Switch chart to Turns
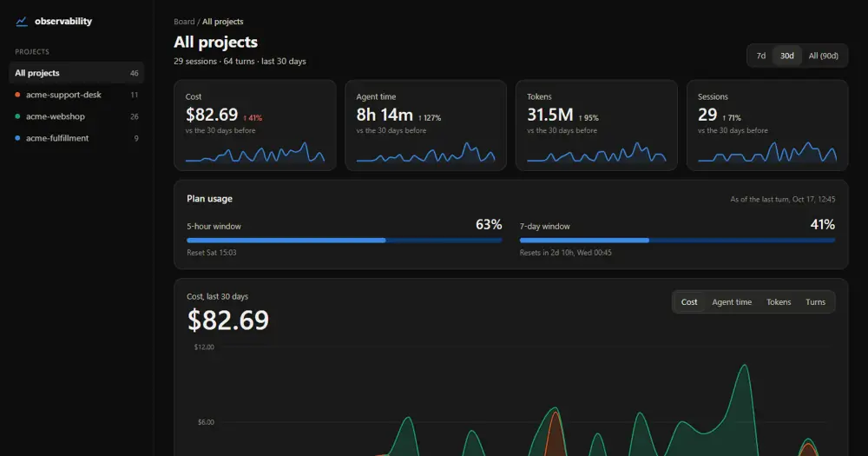The height and width of the screenshot is (456, 868). coord(815,302)
